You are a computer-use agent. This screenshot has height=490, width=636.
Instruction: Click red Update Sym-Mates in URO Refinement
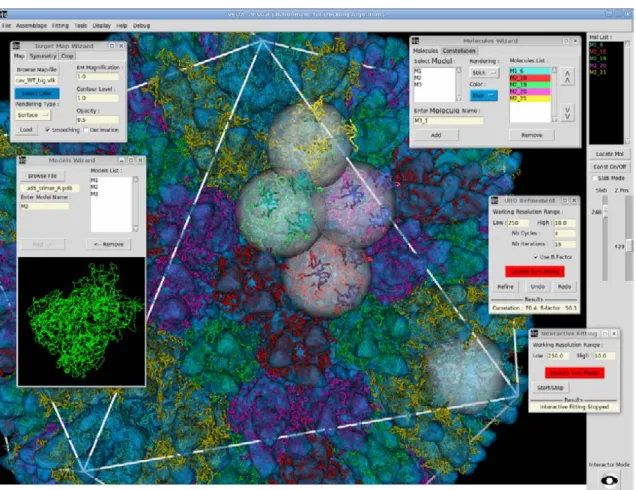535,271
